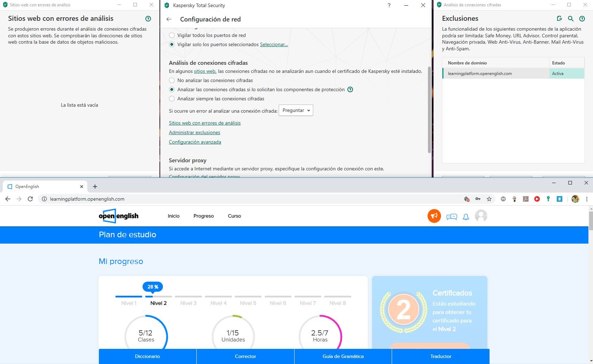
Task: Click the export icon in Exclusiones window
Action: coord(559,19)
